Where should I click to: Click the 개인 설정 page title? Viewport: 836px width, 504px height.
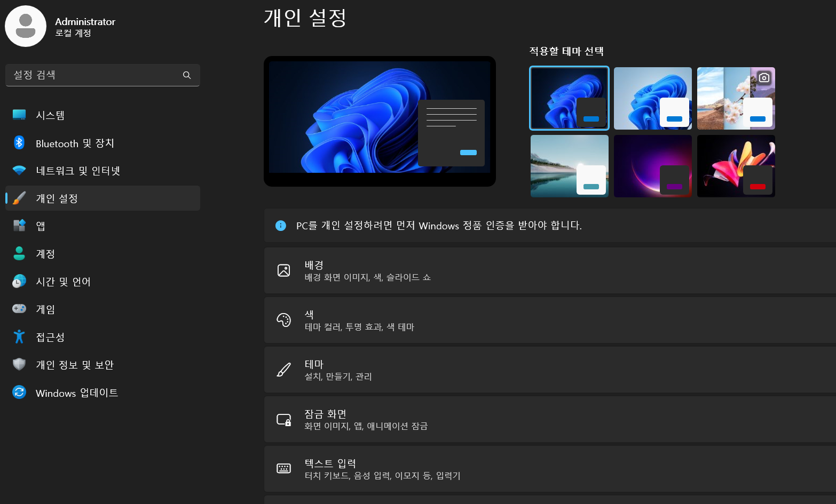click(x=305, y=18)
